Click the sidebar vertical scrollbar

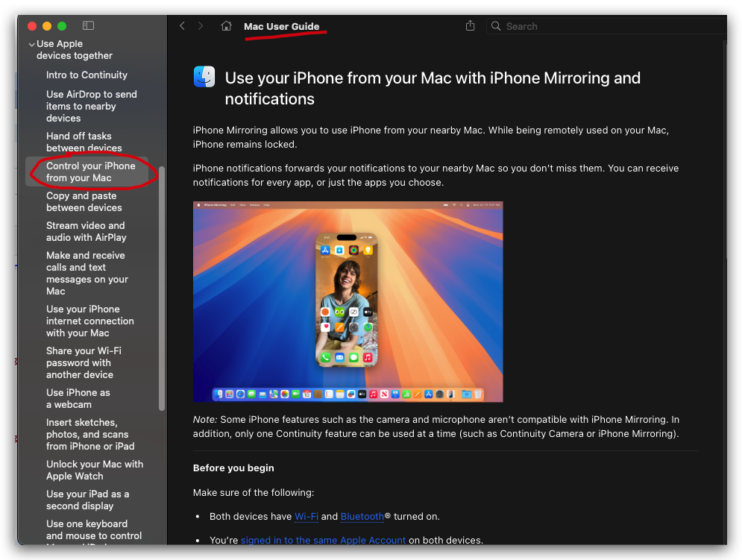pos(162,289)
